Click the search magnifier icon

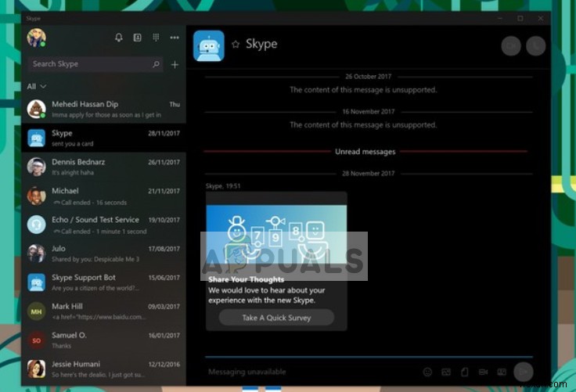(x=156, y=64)
